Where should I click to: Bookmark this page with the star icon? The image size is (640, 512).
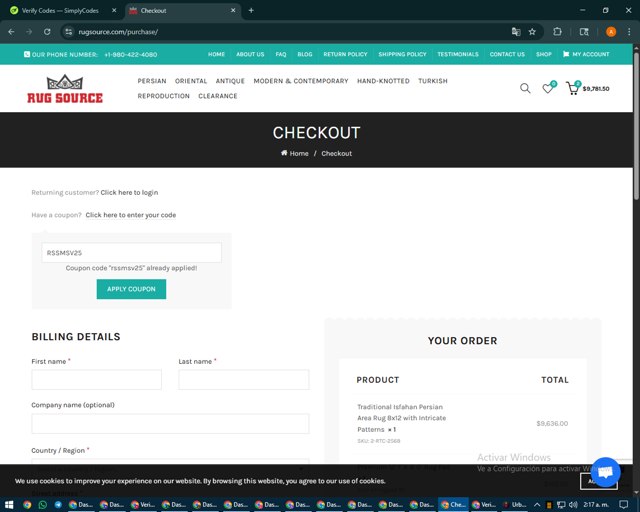(532, 32)
